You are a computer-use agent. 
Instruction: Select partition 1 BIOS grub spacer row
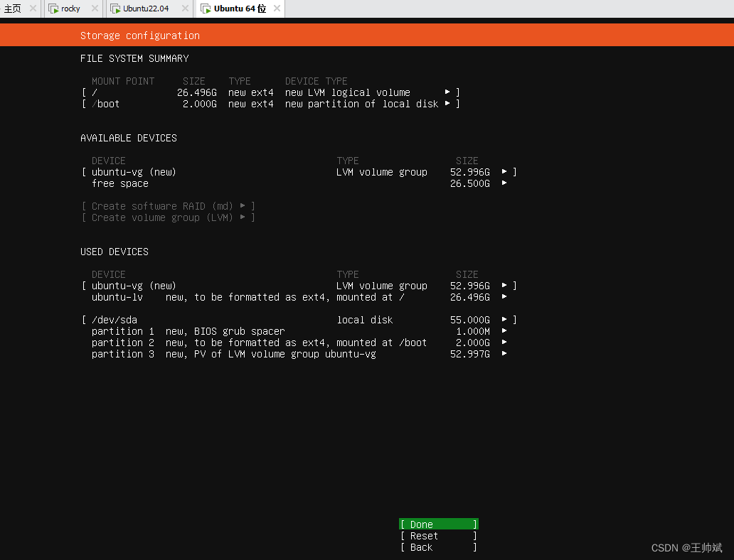coord(299,331)
